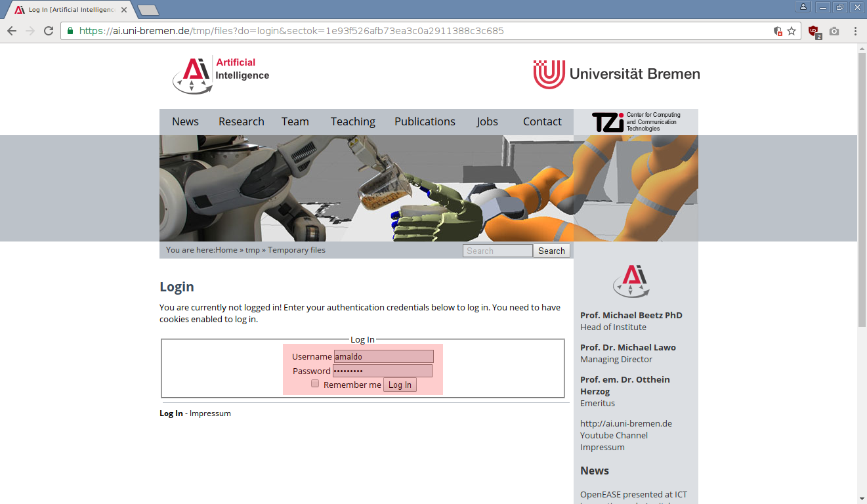This screenshot has width=867, height=504.
Task: Go to the Publications menu item
Action: 425,121
